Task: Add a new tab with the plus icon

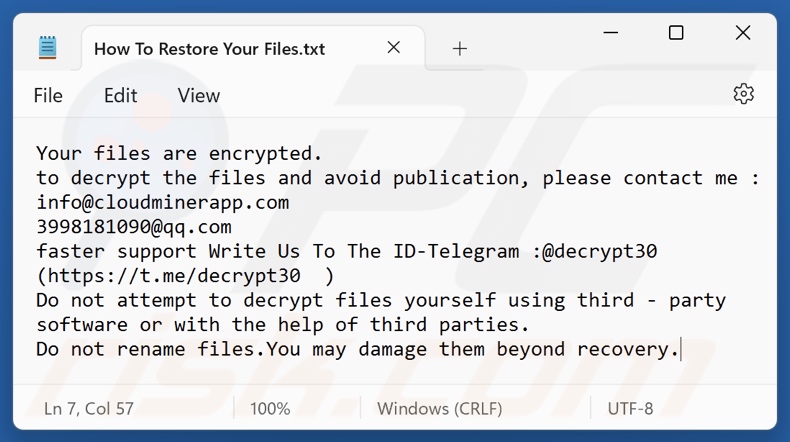Action: tap(460, 48)
